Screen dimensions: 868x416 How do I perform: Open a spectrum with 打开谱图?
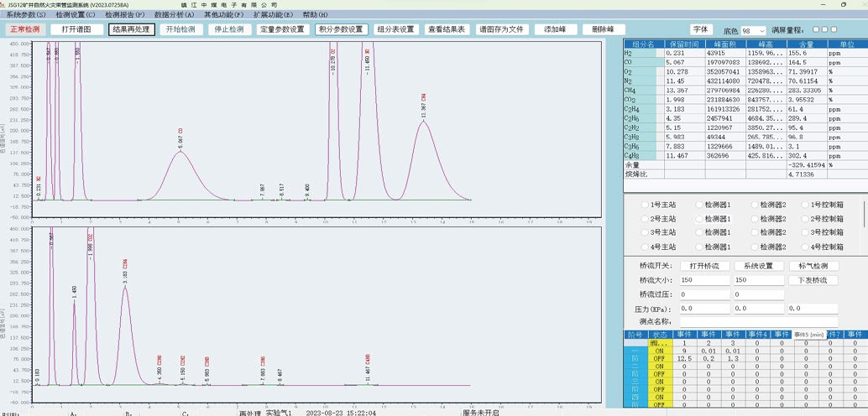[76, 29]
